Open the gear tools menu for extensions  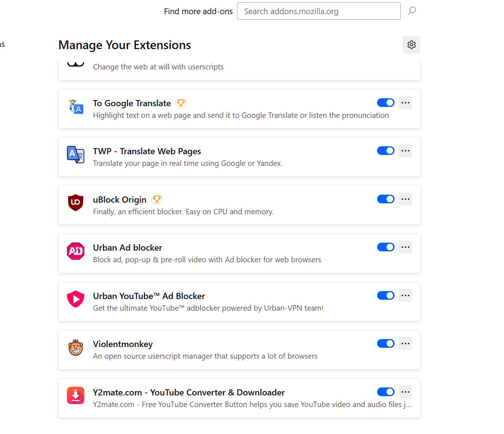pos(411,45)
